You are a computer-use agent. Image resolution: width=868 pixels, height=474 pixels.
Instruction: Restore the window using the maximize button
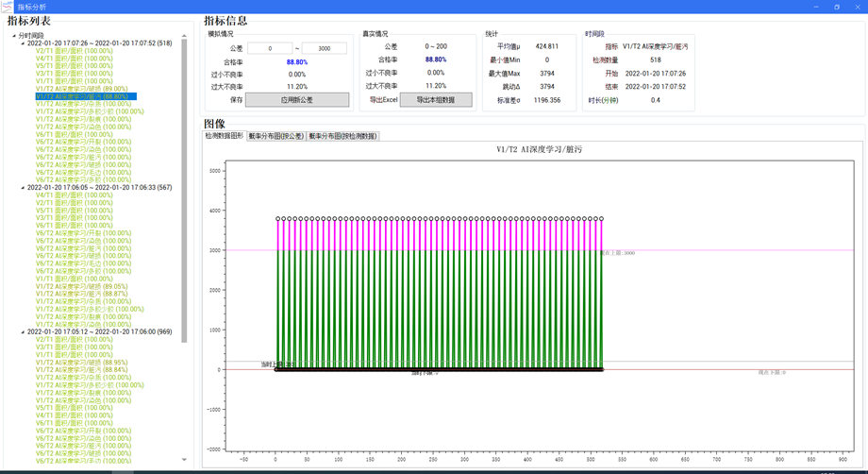tap(836, 6)
